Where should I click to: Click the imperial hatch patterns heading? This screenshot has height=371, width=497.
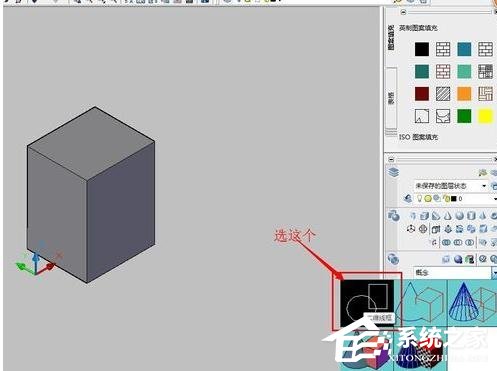[x=418, y=28]
